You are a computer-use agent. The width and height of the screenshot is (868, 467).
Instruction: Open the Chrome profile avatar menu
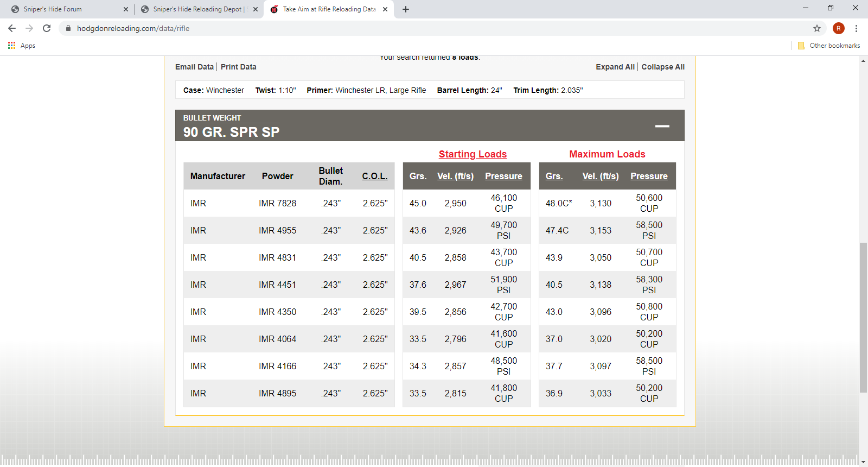[839, 28]
